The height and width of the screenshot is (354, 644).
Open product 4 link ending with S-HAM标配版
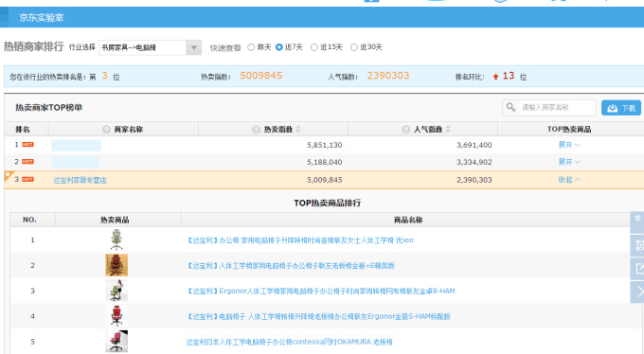(x=319, y=317)
